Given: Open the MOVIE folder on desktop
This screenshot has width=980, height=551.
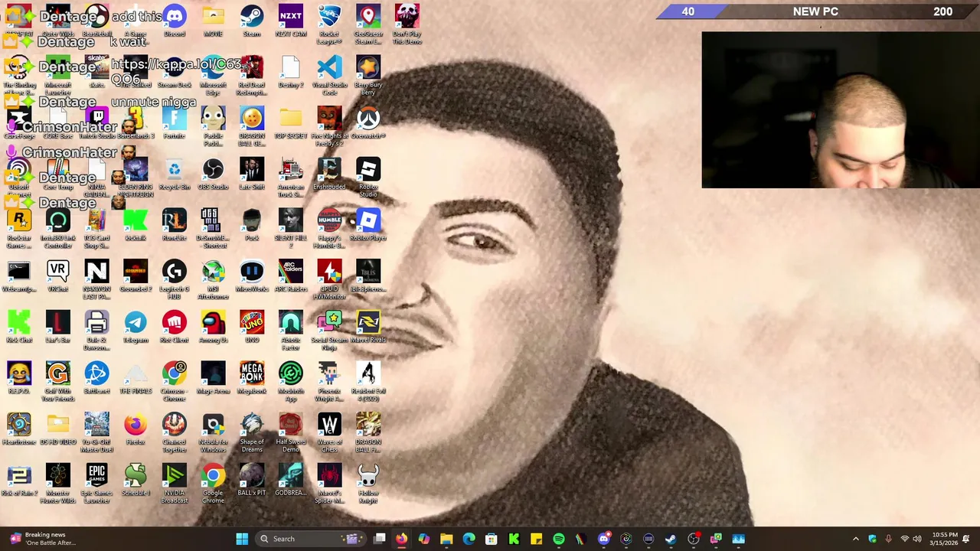Looking at the screenshot, I should (x=213, y=21).
